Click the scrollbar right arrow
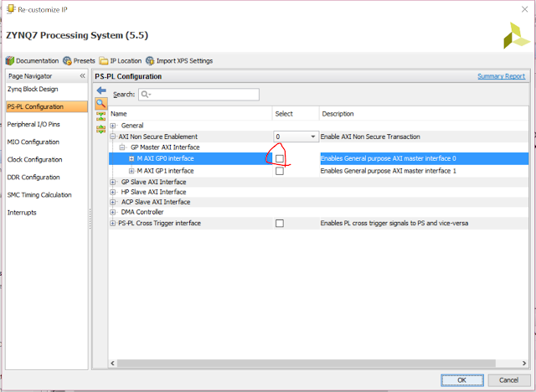This screenshot has height=392, width=536. 524,363
